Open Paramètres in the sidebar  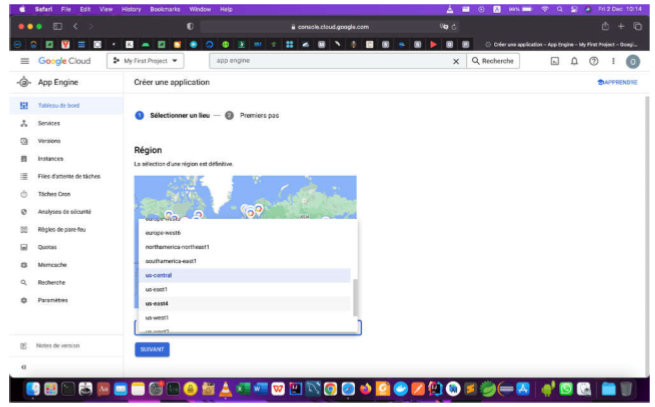pyautogui.click(x=53, y=300)
